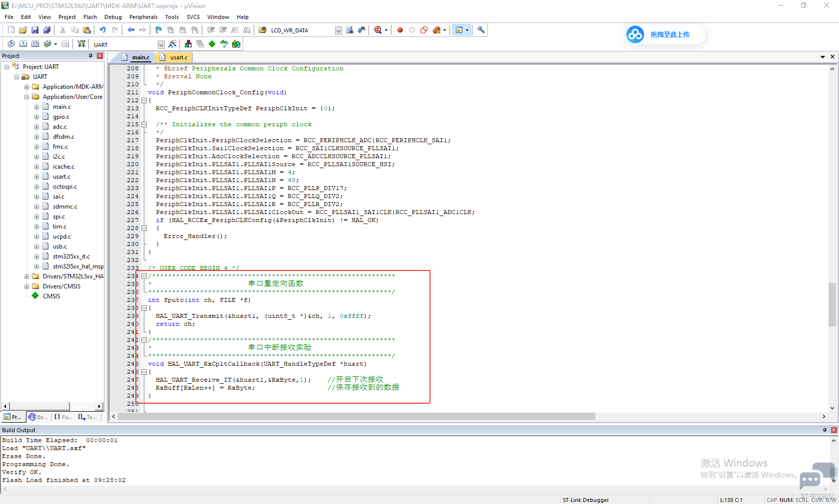839x504 pixels.
Task: Open LCD_WR_DATA find combo dropdown
Action: point(338,30)
